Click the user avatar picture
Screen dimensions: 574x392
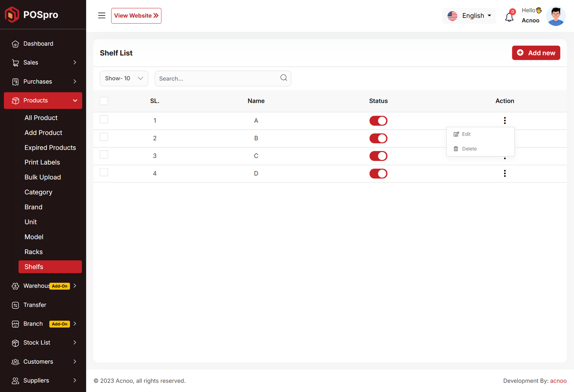[556, 16]
